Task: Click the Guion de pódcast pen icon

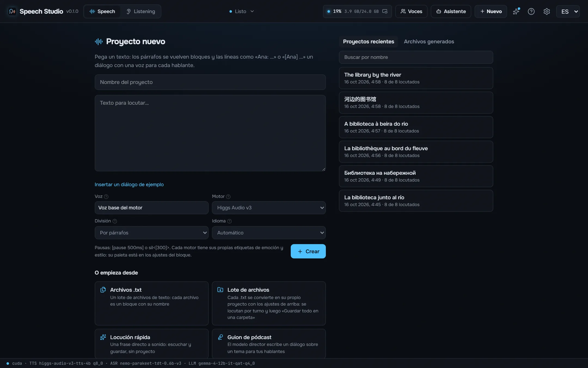Action: click(220, 337)
